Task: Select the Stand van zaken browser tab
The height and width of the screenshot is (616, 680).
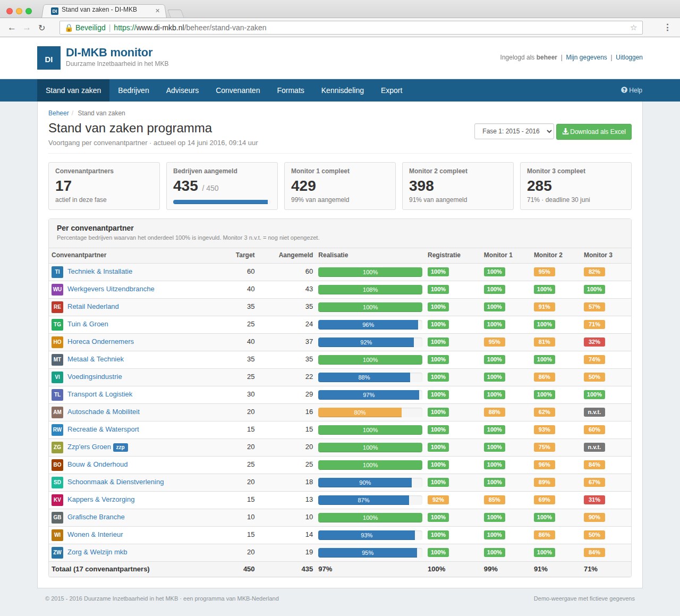Action: (x=104, y=10)
